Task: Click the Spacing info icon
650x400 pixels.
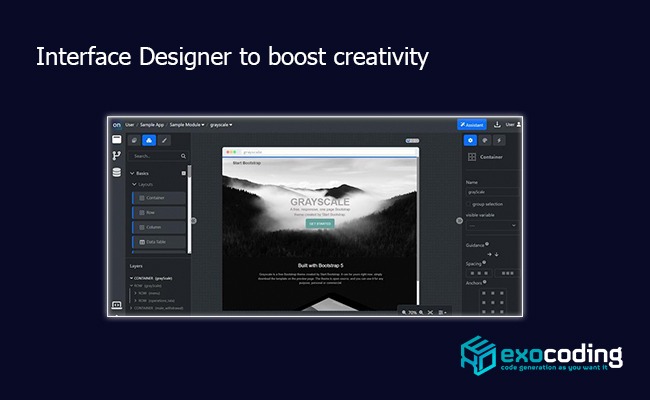Action: click(x=484, y=262)
